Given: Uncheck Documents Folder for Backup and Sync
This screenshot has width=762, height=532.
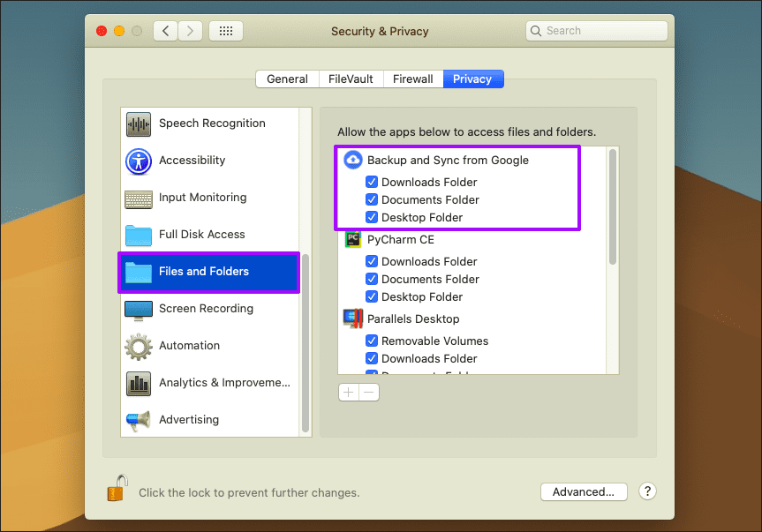Looking at the screenshot, I should tap(372, 199).
